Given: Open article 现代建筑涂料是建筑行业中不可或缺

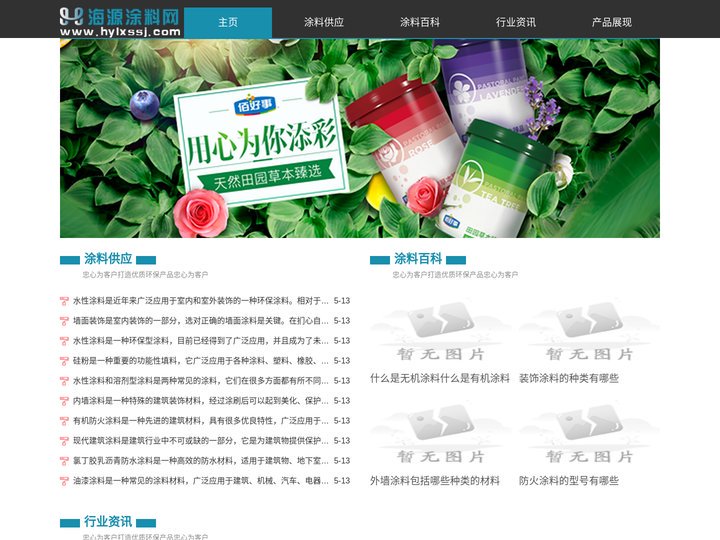Looking at the screenshot, I should coord(201,440).
